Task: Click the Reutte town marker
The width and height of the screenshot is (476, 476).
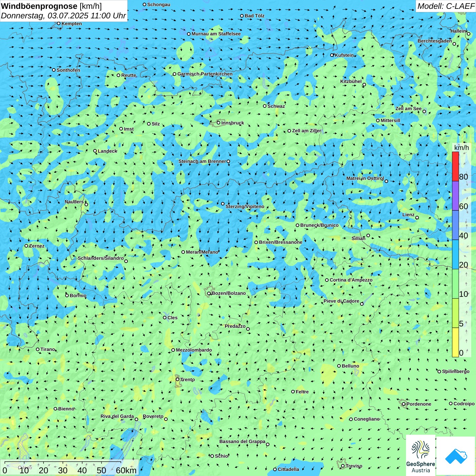Action: tap(118, 75)
